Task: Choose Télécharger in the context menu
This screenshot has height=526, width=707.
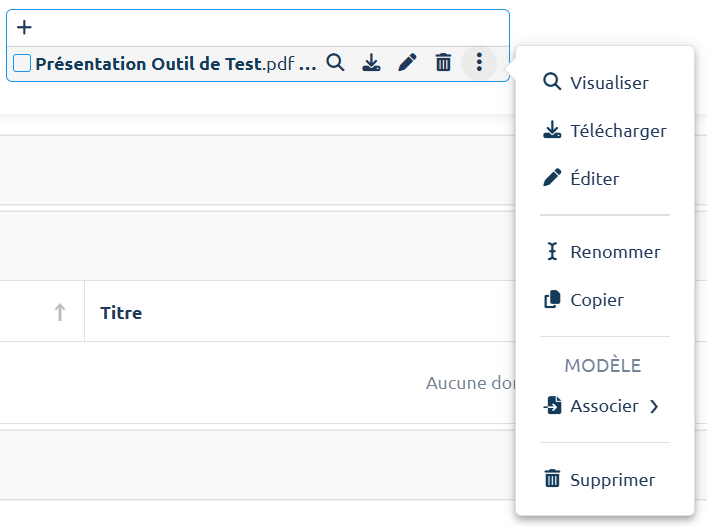Action: (617, 131)
